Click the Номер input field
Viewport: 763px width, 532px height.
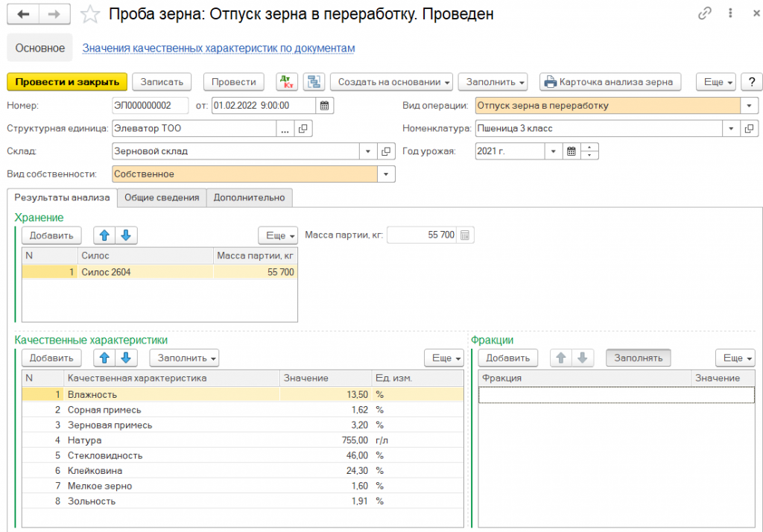click(x=151, y=105)
